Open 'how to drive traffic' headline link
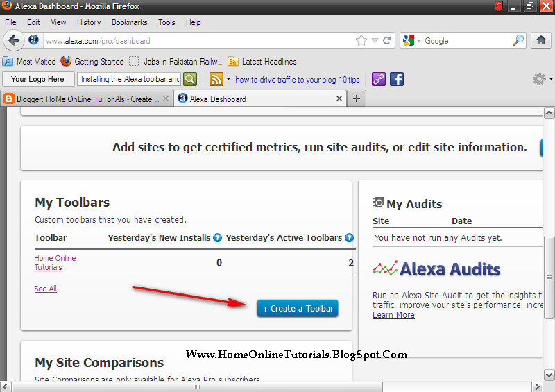The width and height of the screenshot is (555, 392). pyautogui.click(x=298, y=80)
